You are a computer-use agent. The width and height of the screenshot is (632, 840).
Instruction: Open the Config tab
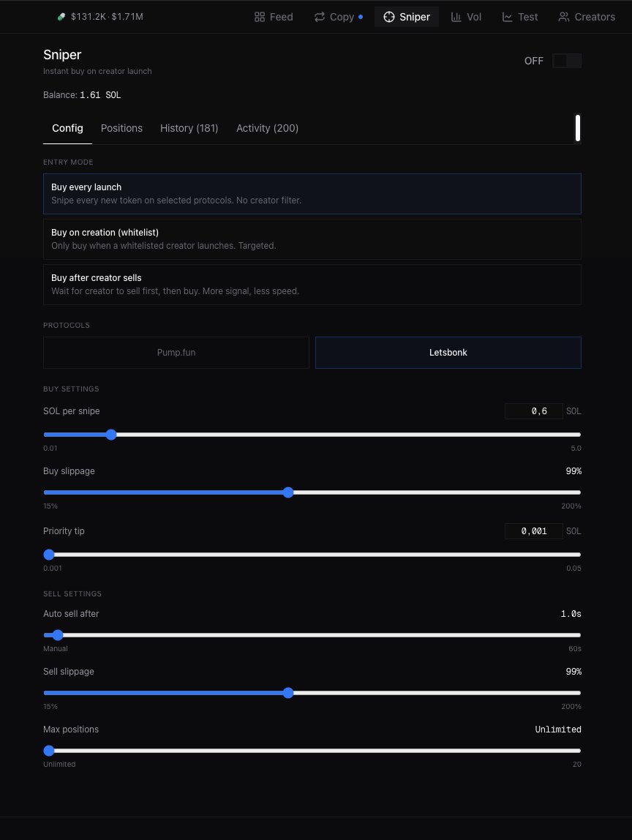[x=67, y=128]
